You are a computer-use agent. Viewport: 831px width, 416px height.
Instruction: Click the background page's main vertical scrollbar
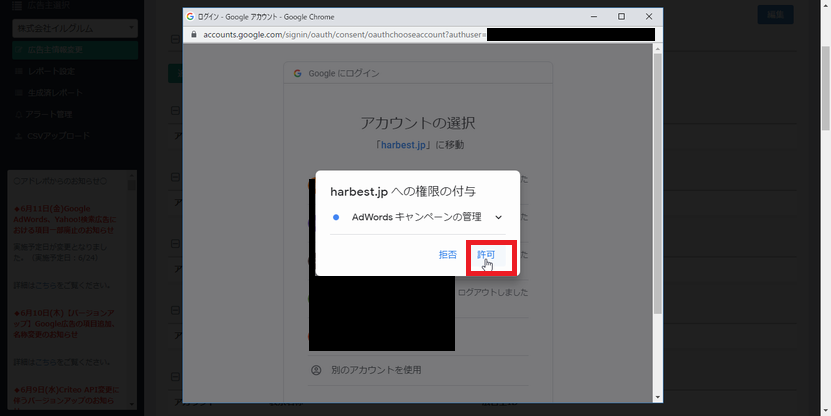pos(826,87)
